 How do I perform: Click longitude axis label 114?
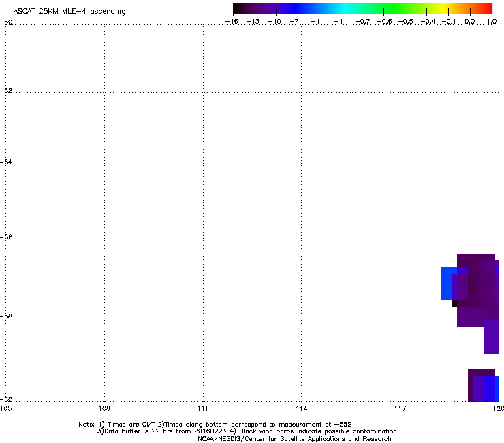pyautogui.click(x=301, y=408)
